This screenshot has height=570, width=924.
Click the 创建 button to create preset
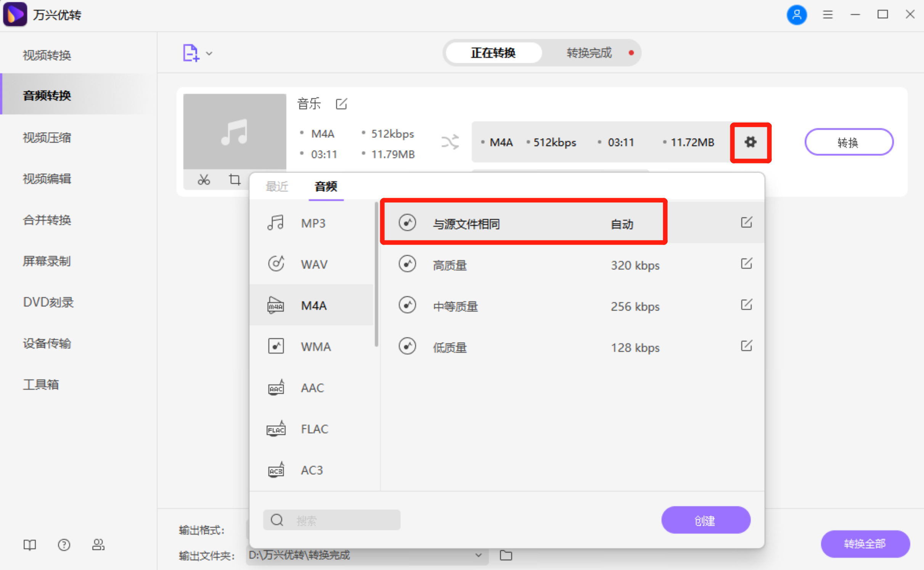coord(705,520)
